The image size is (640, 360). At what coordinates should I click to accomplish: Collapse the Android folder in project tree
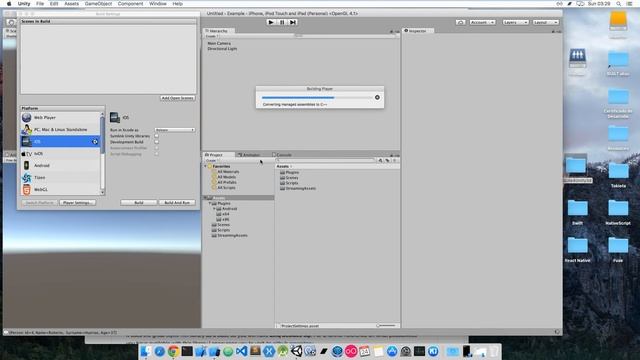pyautogui.click(x=214, y=209)
